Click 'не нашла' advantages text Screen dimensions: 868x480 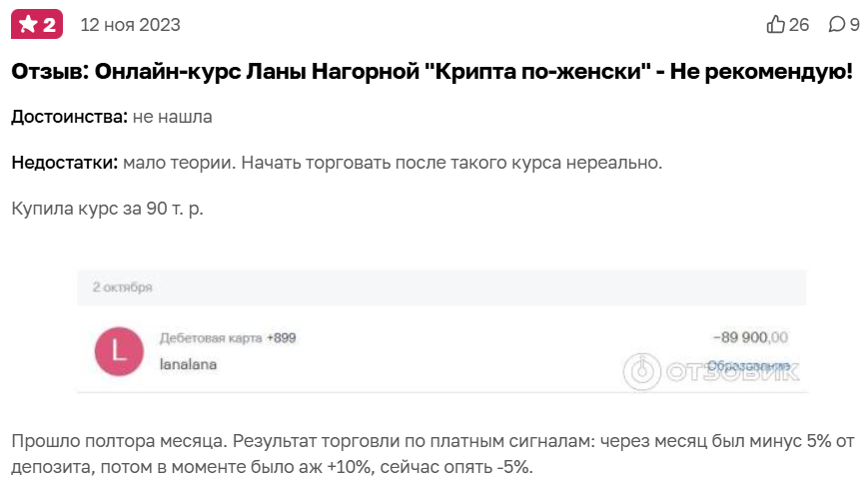(x=173, y=117)
